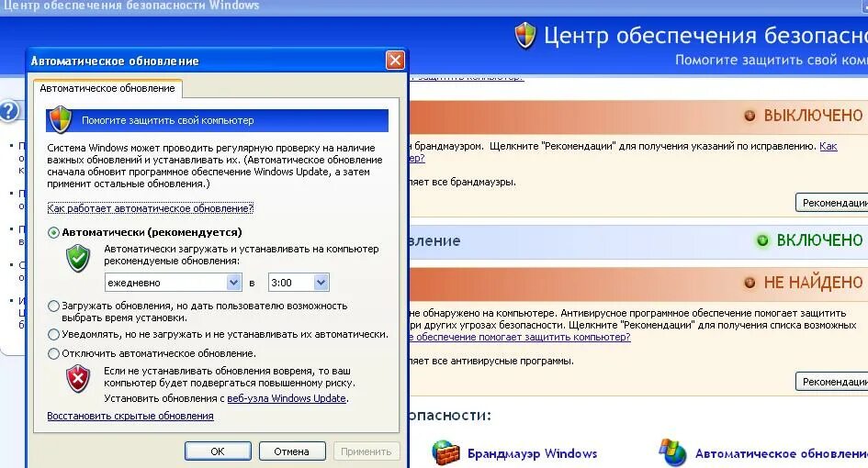Click the Windows Firewall brick wall icon

[445, 452]
